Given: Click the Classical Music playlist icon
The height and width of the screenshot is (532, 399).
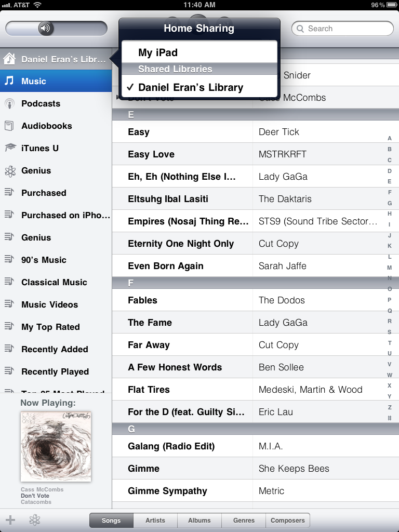Looking at the screenshot, I should (x=9, y=282).
